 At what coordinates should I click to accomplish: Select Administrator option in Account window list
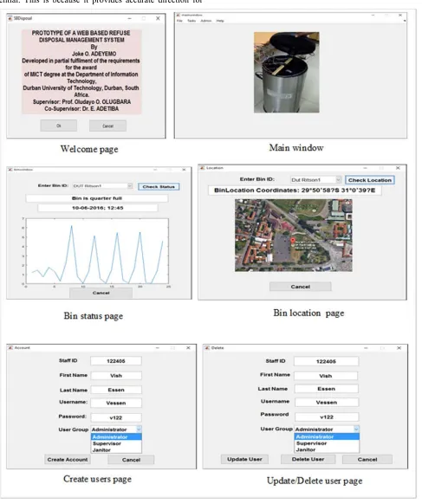[x=116, y=436]
